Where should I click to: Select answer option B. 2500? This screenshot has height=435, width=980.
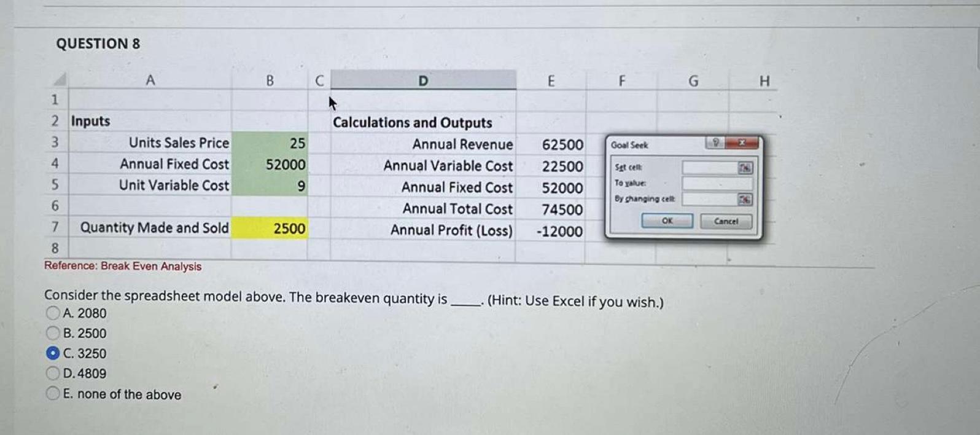pos(53,334)
